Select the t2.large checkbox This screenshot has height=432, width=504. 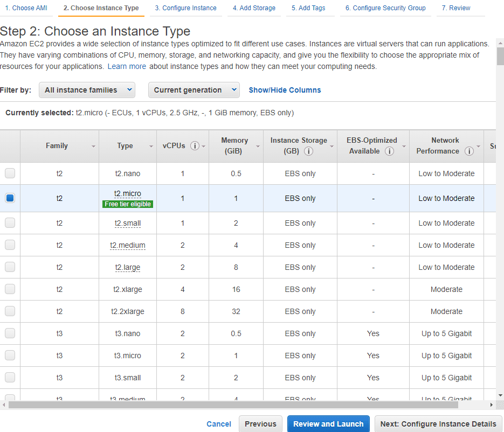10,267
